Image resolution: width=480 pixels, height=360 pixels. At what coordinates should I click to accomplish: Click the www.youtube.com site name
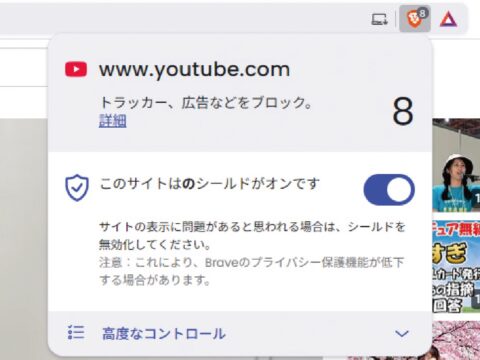point(194,69)
